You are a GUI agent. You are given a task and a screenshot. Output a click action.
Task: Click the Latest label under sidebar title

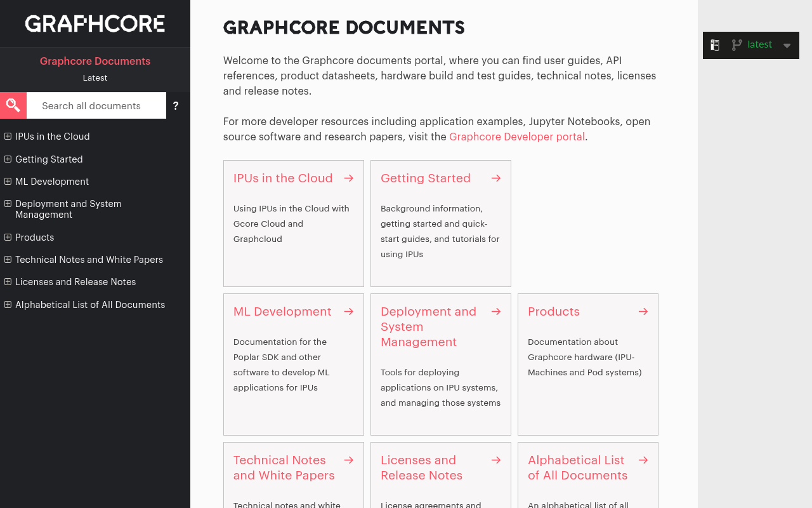[x=95, y=78]
